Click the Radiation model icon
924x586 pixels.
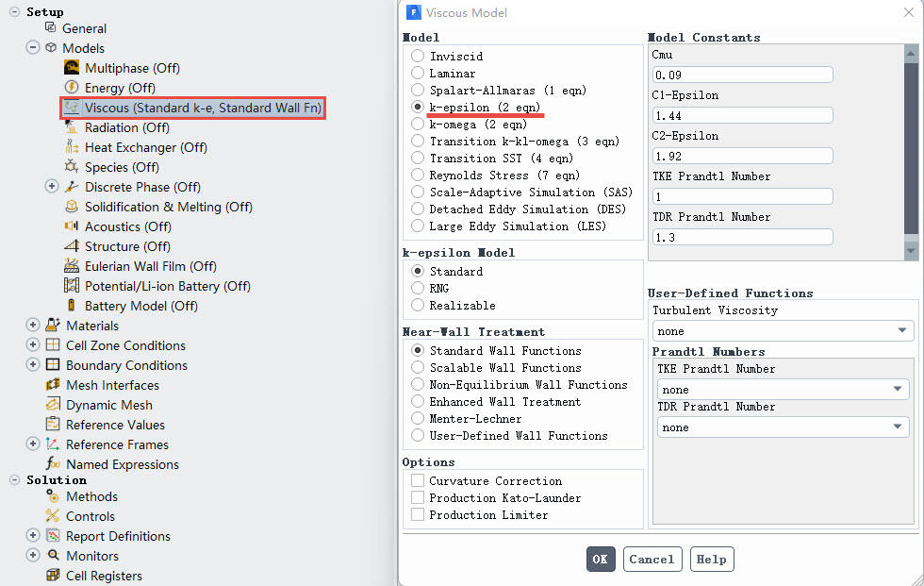tap(72, 127)
